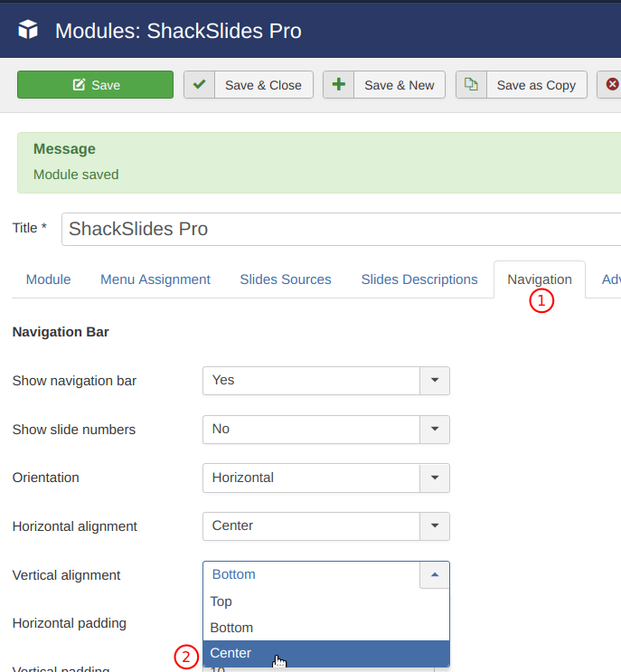Choose Top in Vertical alignment list
621x672 pixels.
(326, 601)
